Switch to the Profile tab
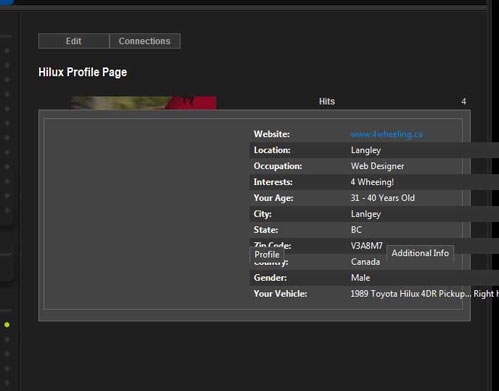The image size is (499, 391). (x=267, y=255)
